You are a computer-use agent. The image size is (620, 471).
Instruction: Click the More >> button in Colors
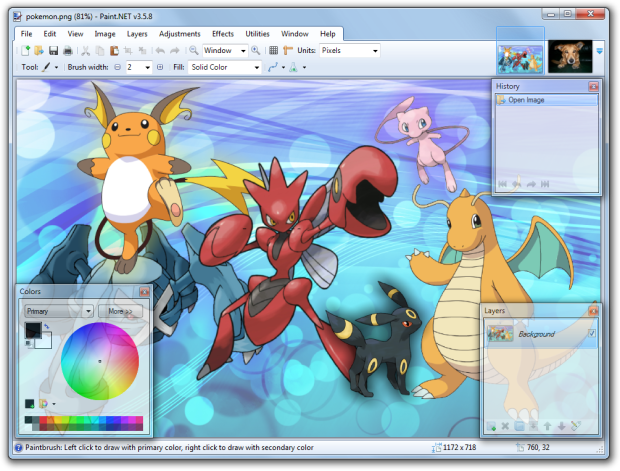tap(120, 311)
